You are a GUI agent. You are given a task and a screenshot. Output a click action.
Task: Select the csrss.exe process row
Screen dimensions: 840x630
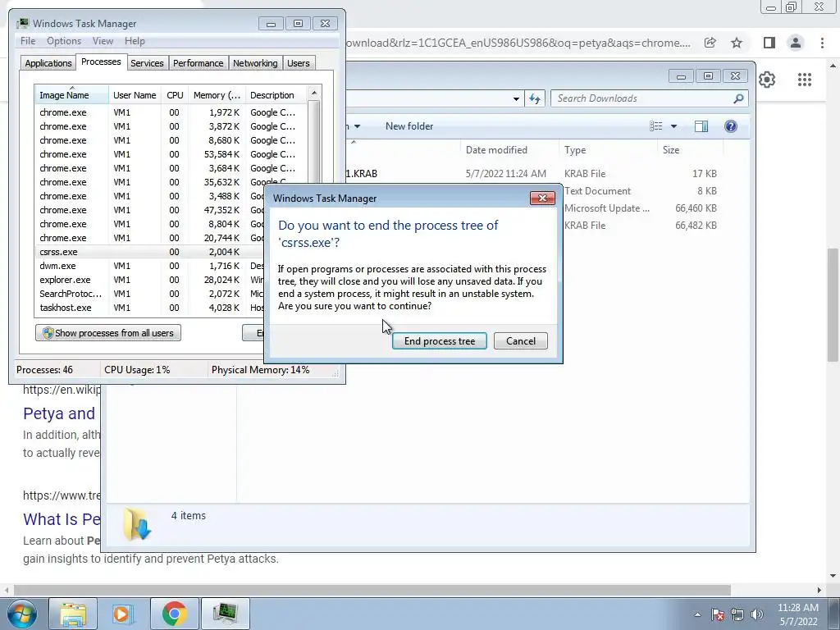pyautogui.click(x=150, y=252)
